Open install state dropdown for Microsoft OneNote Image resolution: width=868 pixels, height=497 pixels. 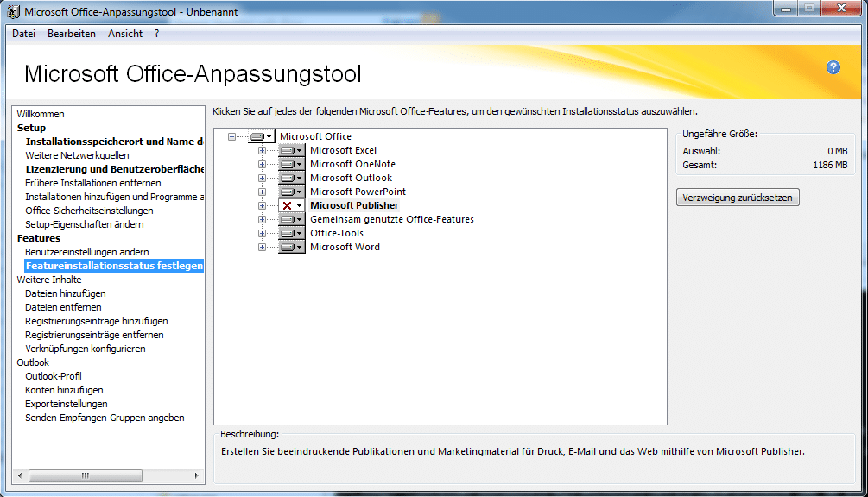click(x=292, y=164)
